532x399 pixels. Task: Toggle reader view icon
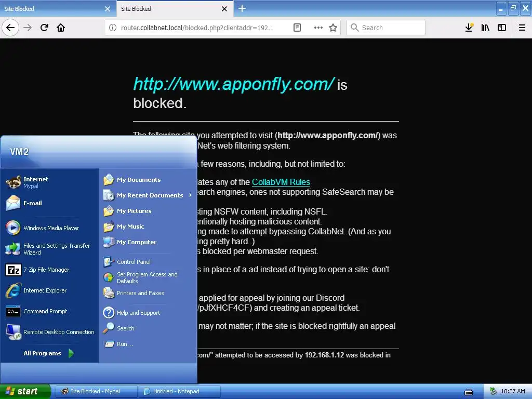click(x=297, y=28)
